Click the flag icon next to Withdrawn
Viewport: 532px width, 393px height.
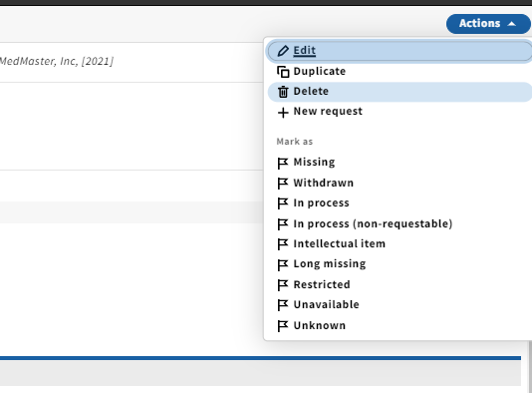[x=283, y=184]
